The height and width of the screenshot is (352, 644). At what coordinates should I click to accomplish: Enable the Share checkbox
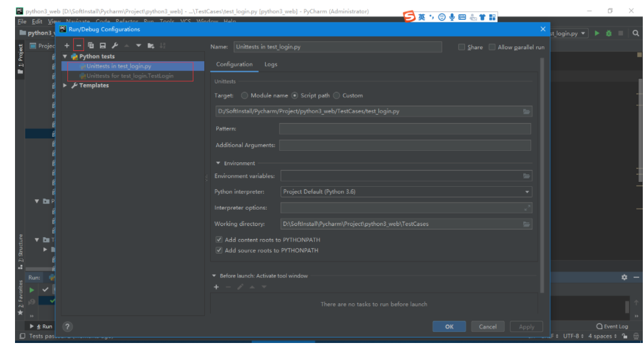coord(461,47)
